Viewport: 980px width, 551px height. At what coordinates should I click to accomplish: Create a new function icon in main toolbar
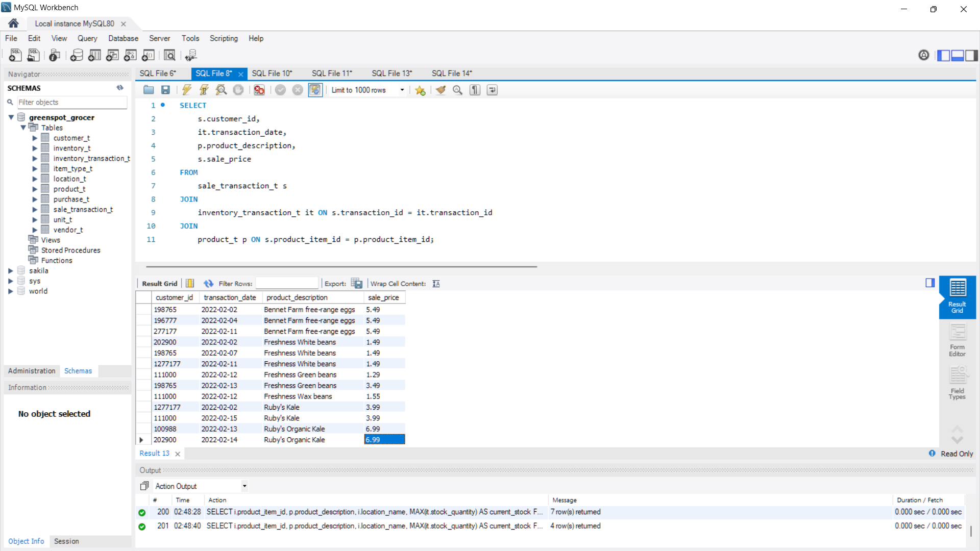(x=148, y=55)
